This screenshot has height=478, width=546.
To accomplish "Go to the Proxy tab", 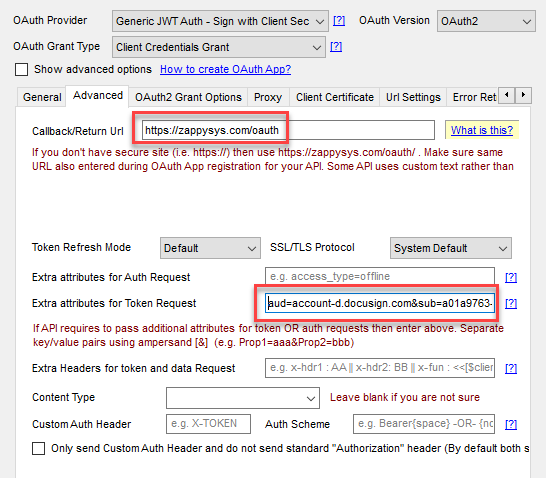I will [268, 97].
